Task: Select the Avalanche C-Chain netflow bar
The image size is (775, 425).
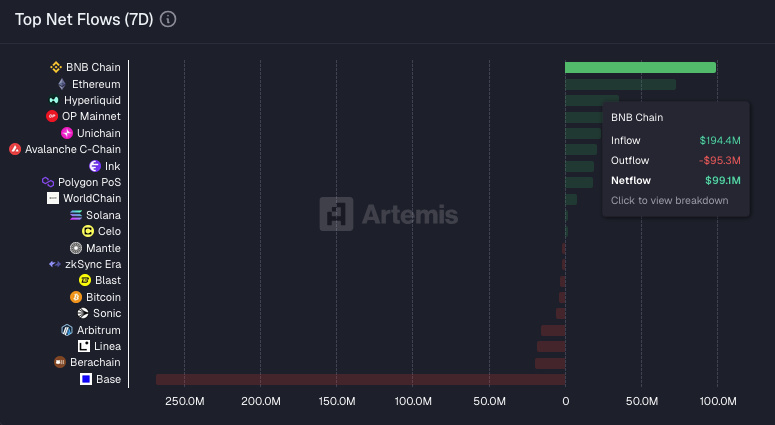Action: coord(581,149)
